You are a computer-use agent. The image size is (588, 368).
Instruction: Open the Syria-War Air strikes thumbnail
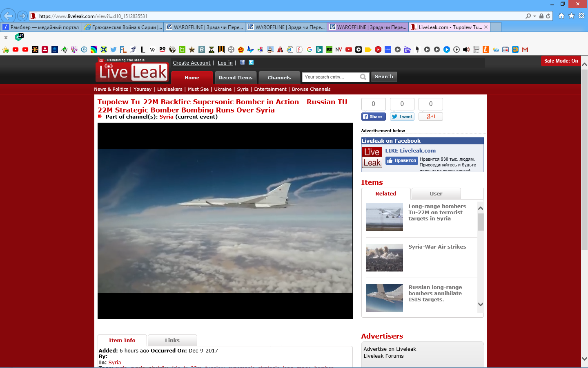tap(384, 258)
